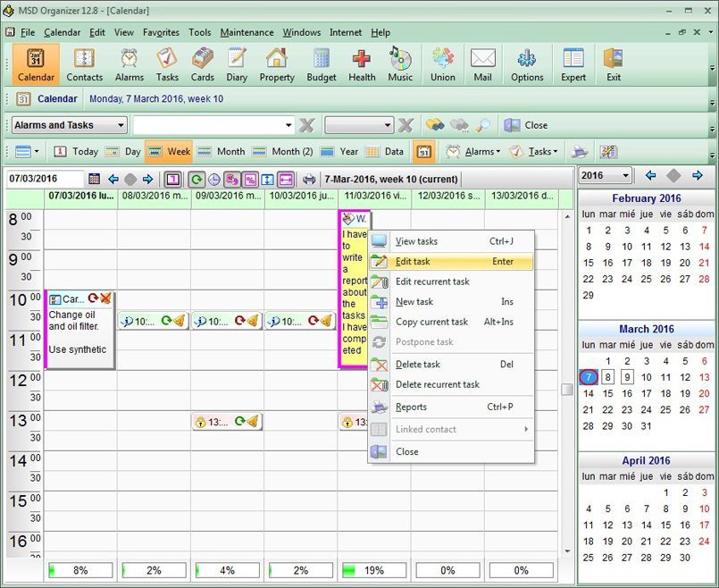The width and height of the screenshot is (719, 588).
Task: Open the 2016 year dropdown
Action: (605, 175)
